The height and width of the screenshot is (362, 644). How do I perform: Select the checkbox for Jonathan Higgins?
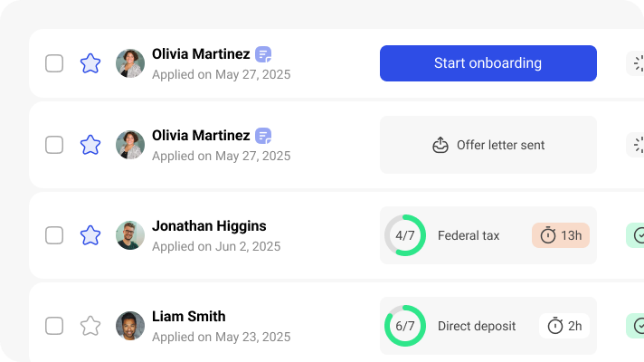pyautogui.click(x=54, y=235)
